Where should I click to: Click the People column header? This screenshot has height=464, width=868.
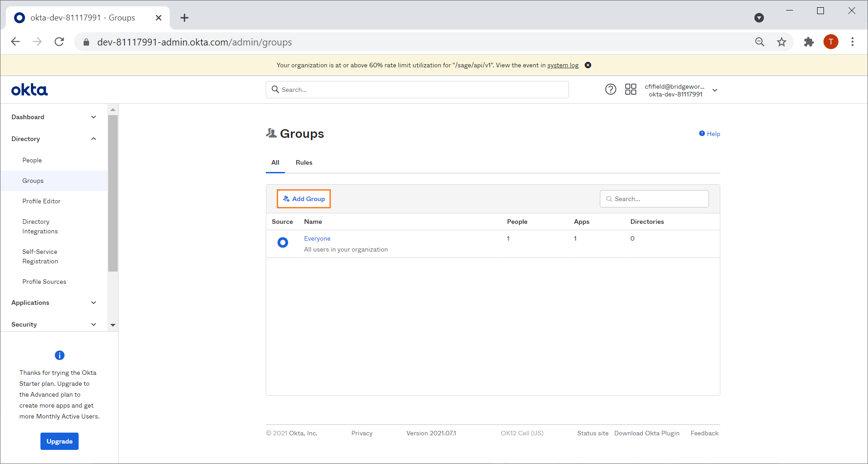pos(517,222)
